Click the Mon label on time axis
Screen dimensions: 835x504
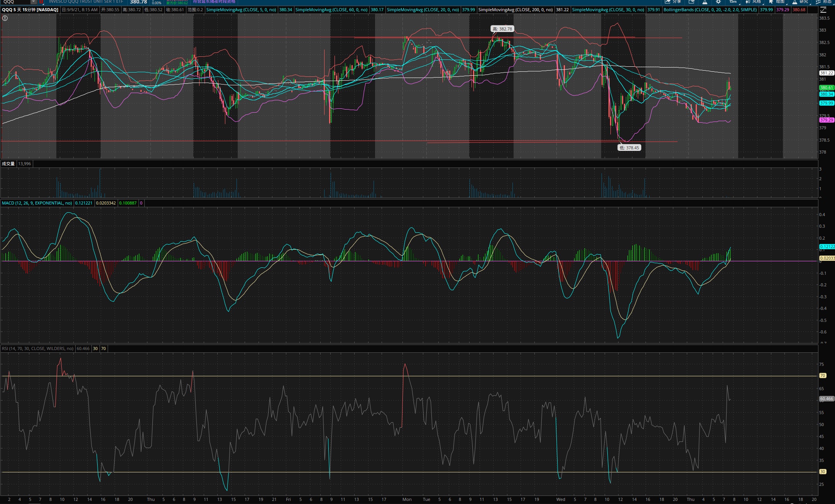point(407,499)
